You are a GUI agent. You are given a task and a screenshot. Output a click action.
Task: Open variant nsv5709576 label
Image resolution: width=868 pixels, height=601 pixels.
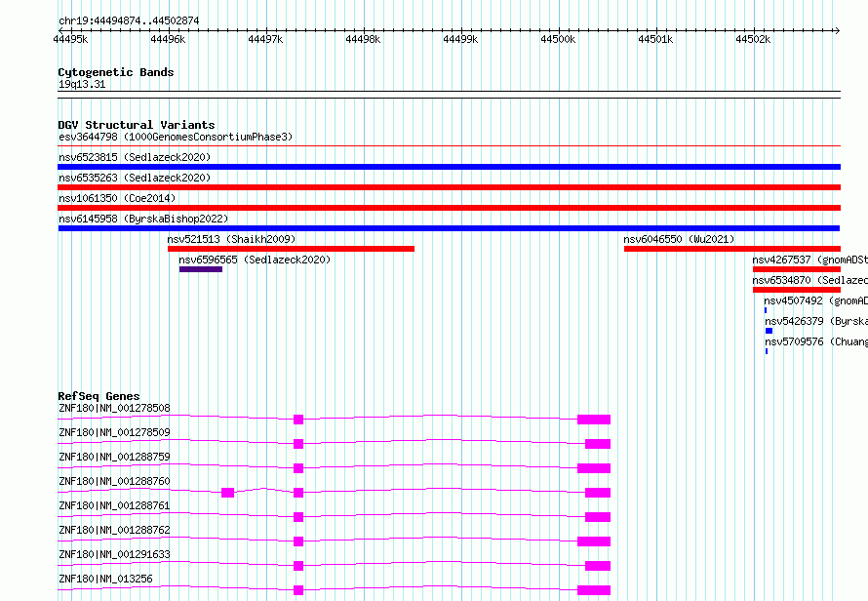point(816,341)
